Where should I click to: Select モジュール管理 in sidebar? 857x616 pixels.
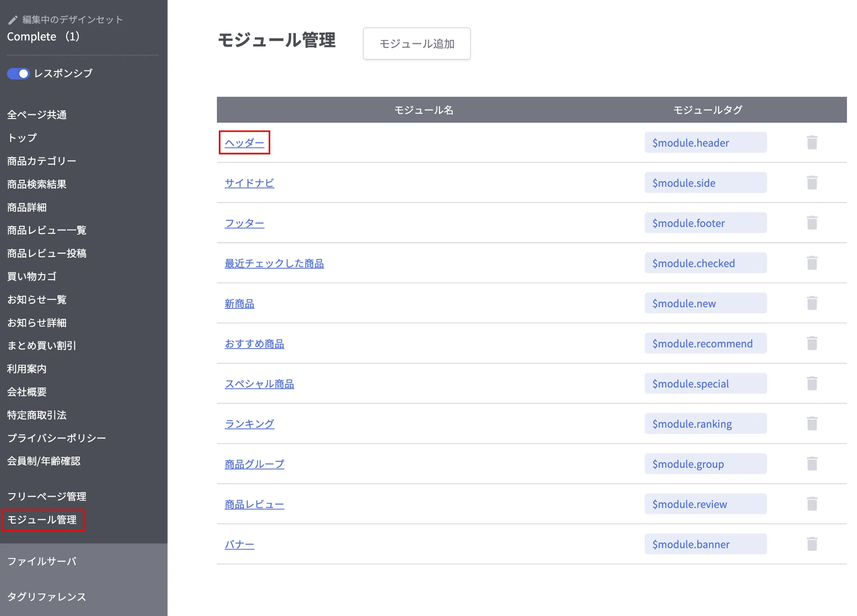pos(42,520)
